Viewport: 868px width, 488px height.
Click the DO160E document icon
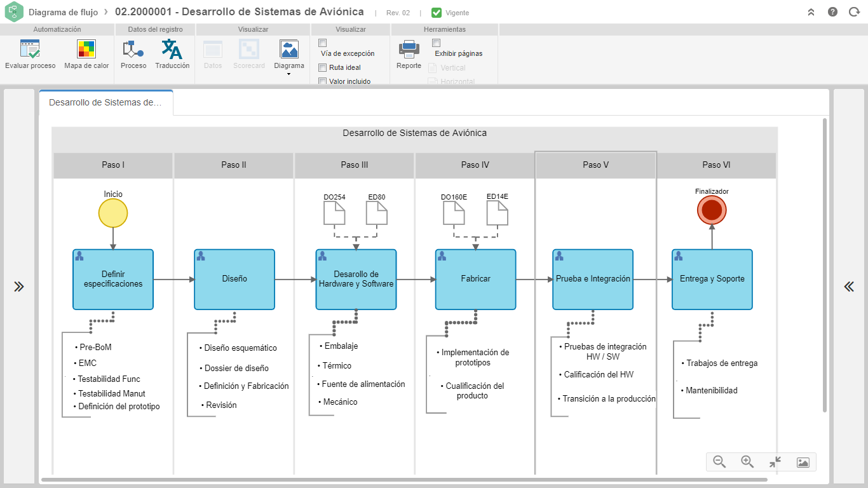pyautogui.click(x=454, y=213)
